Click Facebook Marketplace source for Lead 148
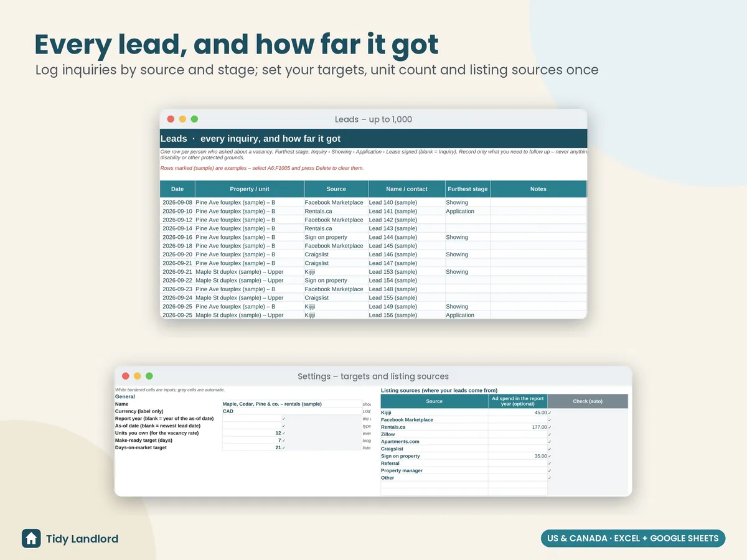 click(336, 289)
